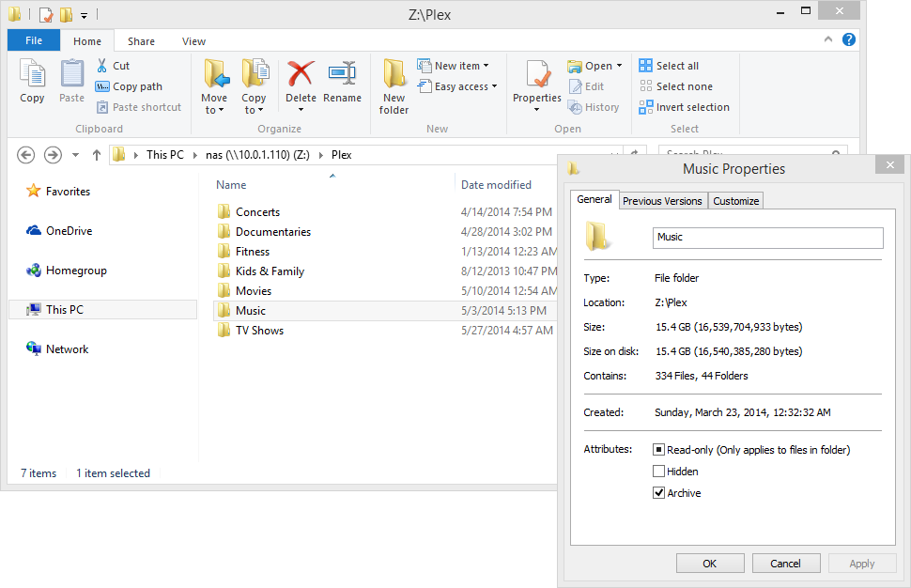Click Select all in the ribbon
Screen dimensions: 911x588
[x=669, y=66]
